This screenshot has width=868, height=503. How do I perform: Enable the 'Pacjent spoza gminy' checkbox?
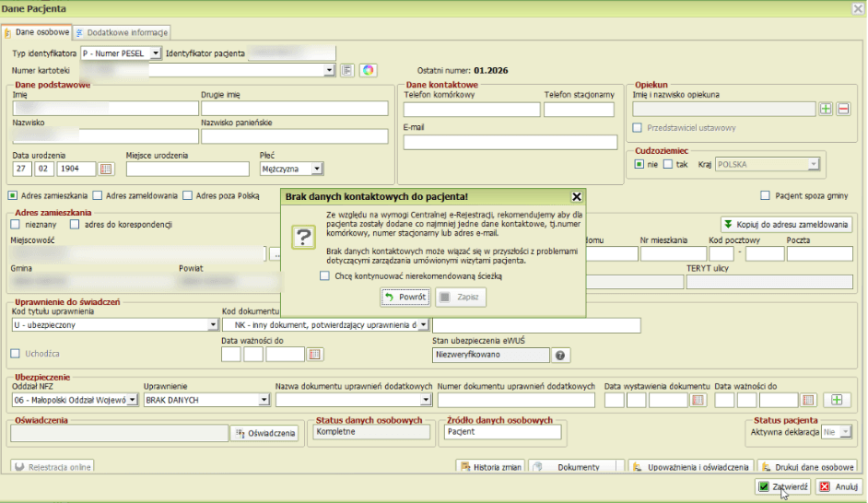(765, 195)
